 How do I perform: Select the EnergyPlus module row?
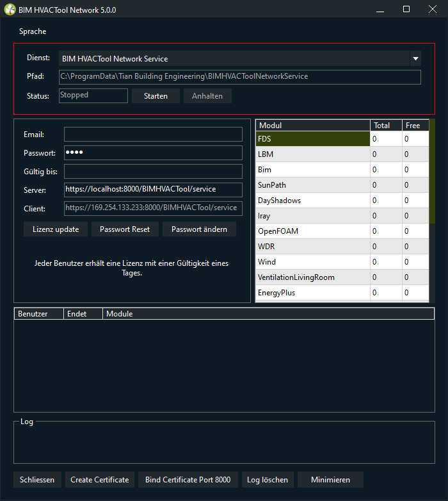pyautogui.click(x=342, y=292)
